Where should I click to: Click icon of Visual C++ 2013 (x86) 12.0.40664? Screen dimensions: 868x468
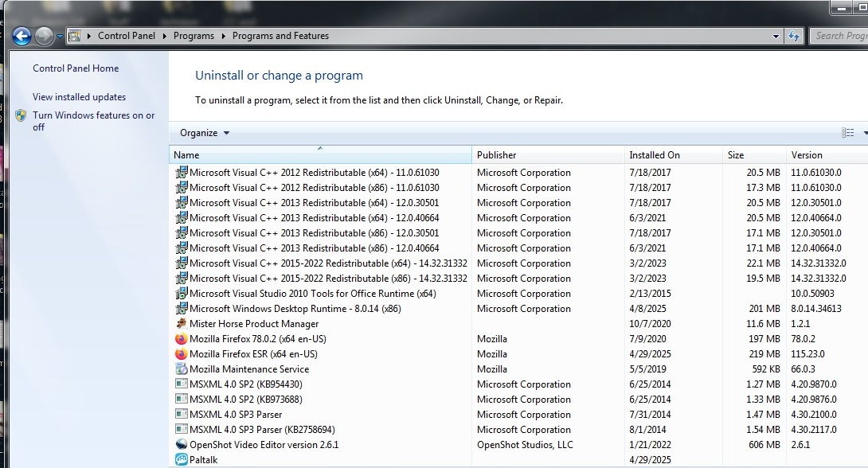tap(181, 248)
